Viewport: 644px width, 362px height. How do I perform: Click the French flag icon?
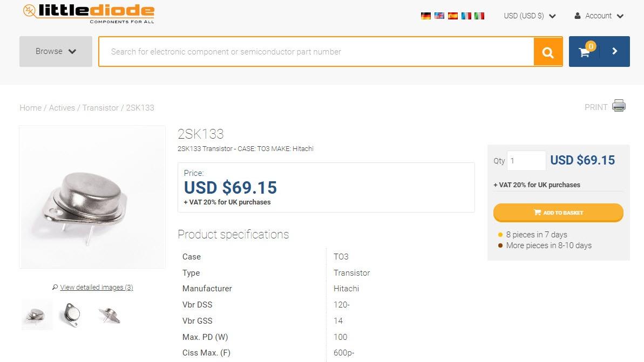466,16
